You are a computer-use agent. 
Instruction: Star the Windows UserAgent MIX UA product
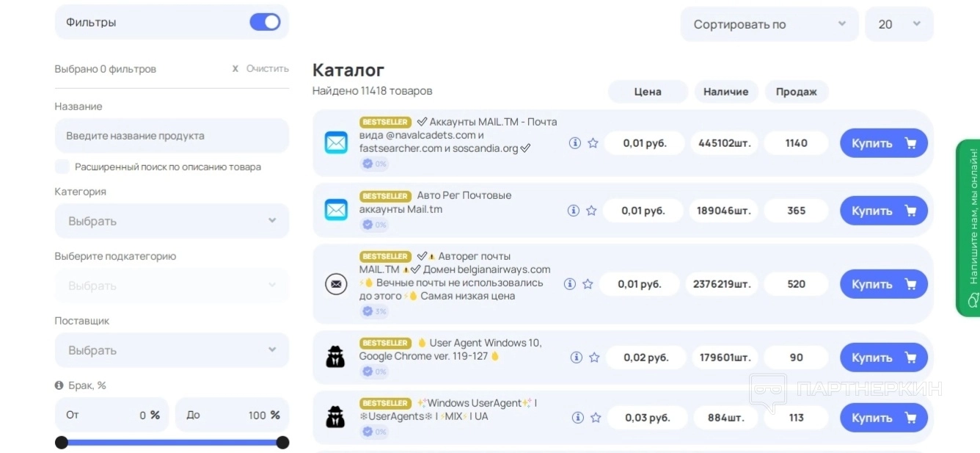[x=596, y=418]
